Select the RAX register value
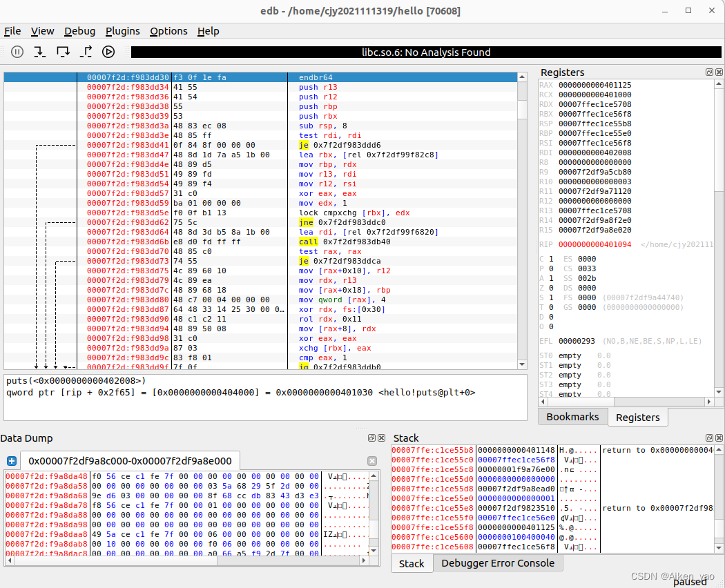The width and height of the screenshot is (725, 588). tap(594, 85)
